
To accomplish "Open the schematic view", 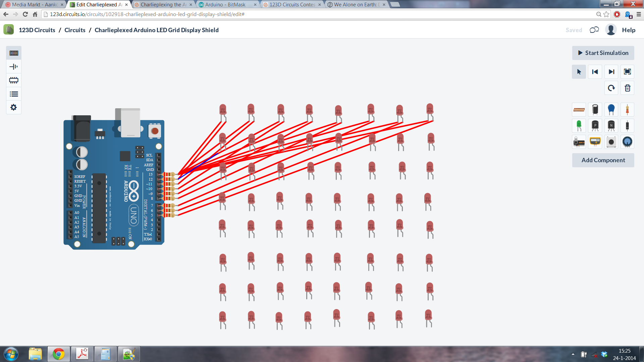I will (x=13, y=66).
